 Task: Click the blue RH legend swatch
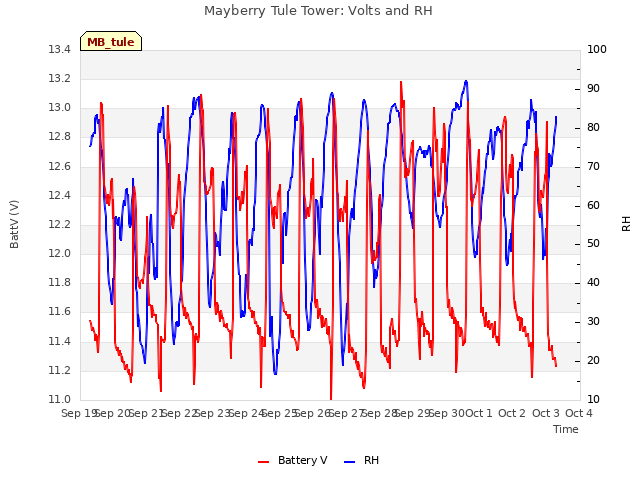pos(350,462)
